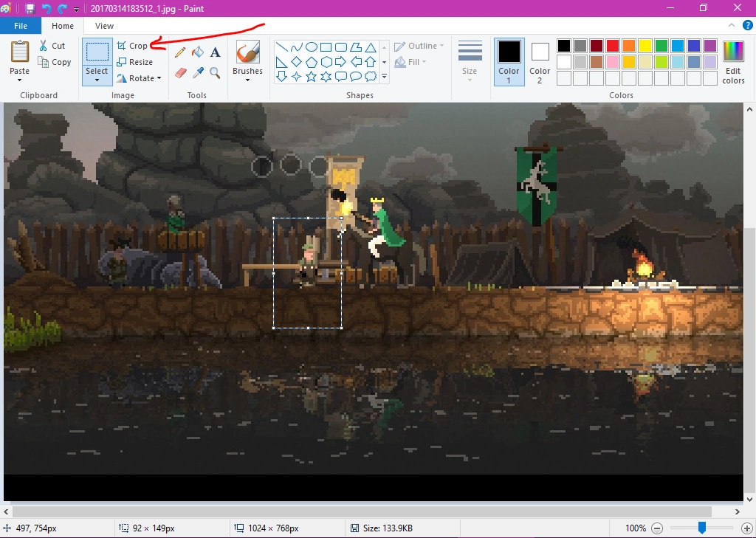Select the Color picker eyedropper tool
The image size is (756, 538).
click(x=198, y=73)
